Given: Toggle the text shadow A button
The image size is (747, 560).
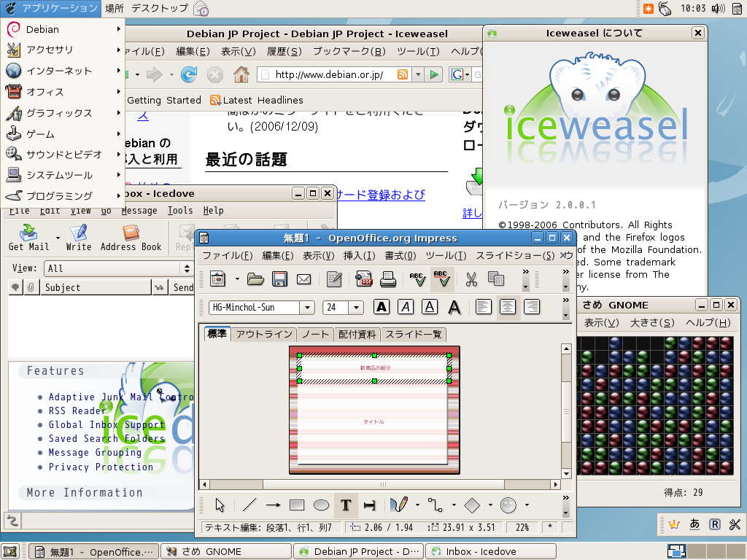Looking at the screenshot, I should (454, 307).
